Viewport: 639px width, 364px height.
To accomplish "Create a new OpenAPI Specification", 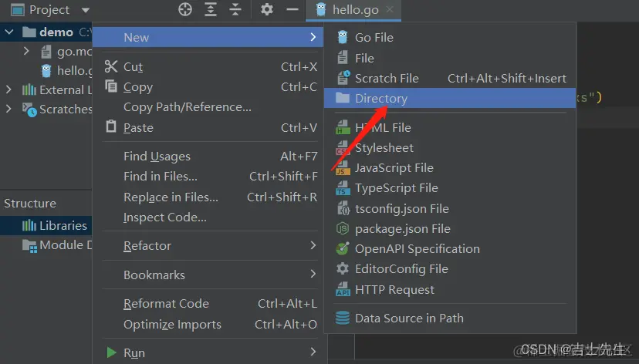I will [x=450, y=249].
